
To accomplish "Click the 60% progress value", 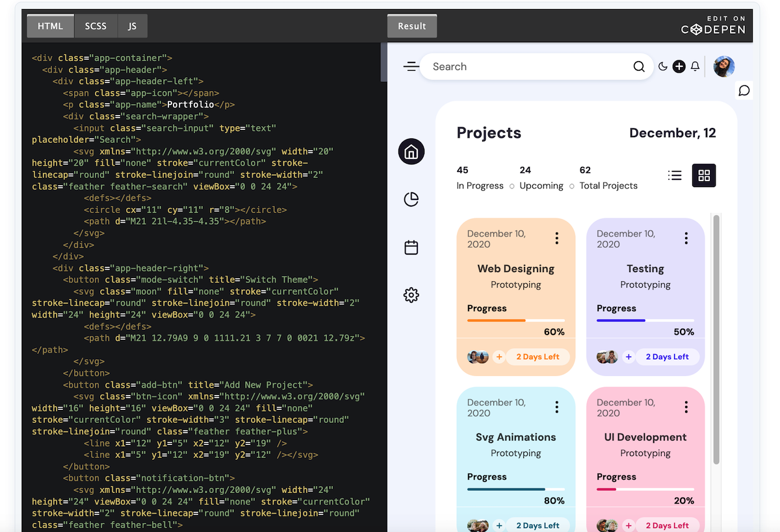I will (554, 332).
